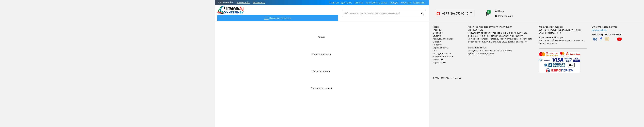Click the info@chitatel.by email link
The width and height of the screenshot is (644, 127).
pos(599,30)
